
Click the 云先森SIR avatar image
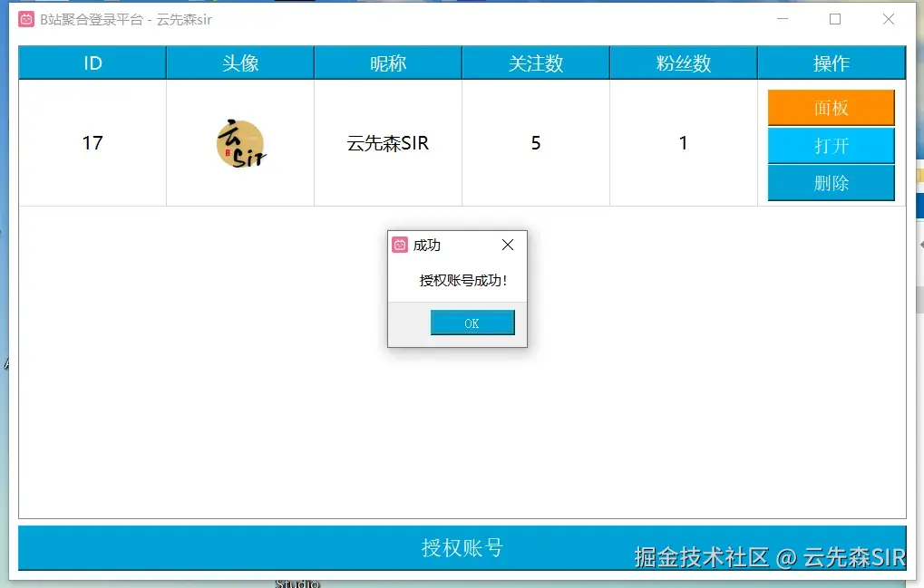click(241, 144)
